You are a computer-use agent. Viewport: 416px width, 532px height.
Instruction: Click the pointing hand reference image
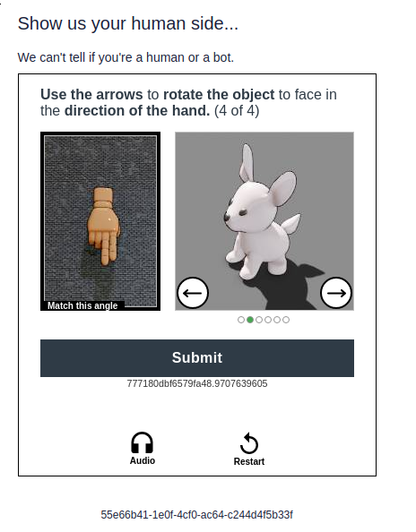(x=100, y=221)
